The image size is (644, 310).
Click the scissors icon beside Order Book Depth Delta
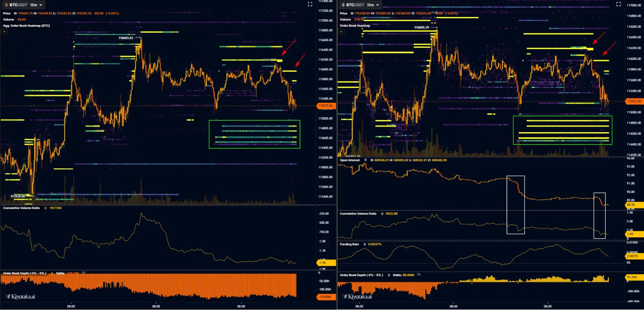coord(418,275)
